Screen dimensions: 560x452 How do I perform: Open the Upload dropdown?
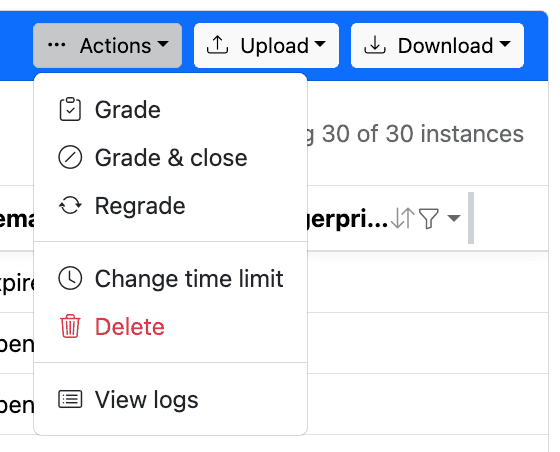(266, 45)
